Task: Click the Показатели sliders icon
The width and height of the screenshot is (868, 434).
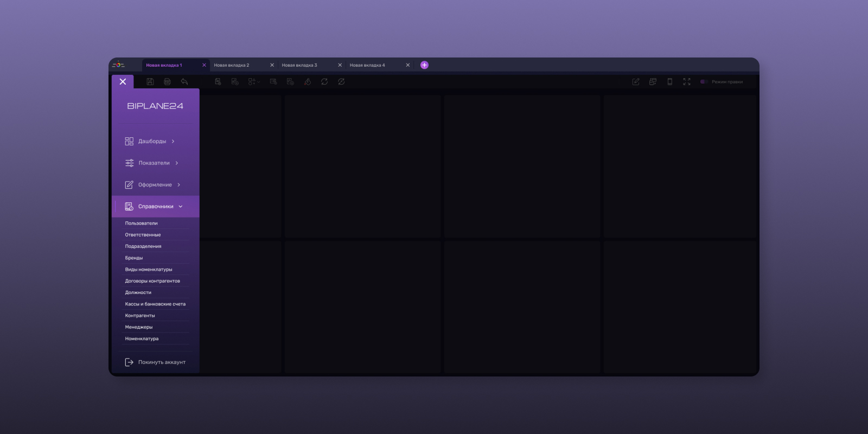Action: click(130, 163)
